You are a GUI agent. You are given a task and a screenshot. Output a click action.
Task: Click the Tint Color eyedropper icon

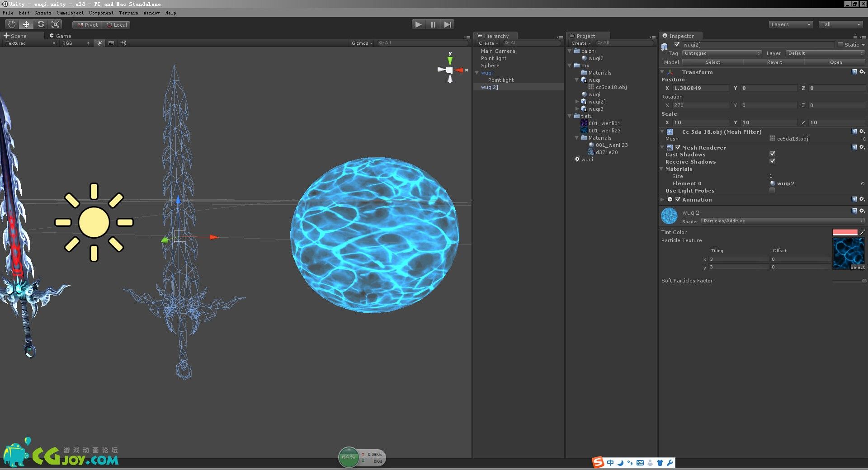click(862, 232)
